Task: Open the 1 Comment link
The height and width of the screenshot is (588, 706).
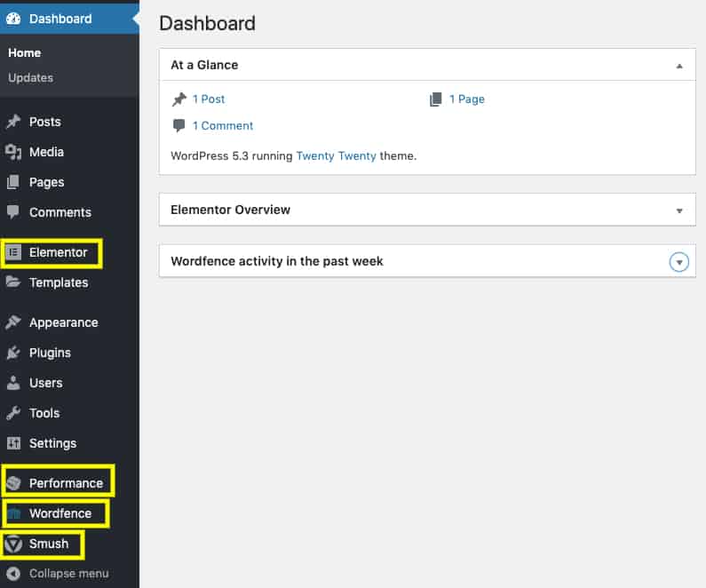Action: pos(223,125)
